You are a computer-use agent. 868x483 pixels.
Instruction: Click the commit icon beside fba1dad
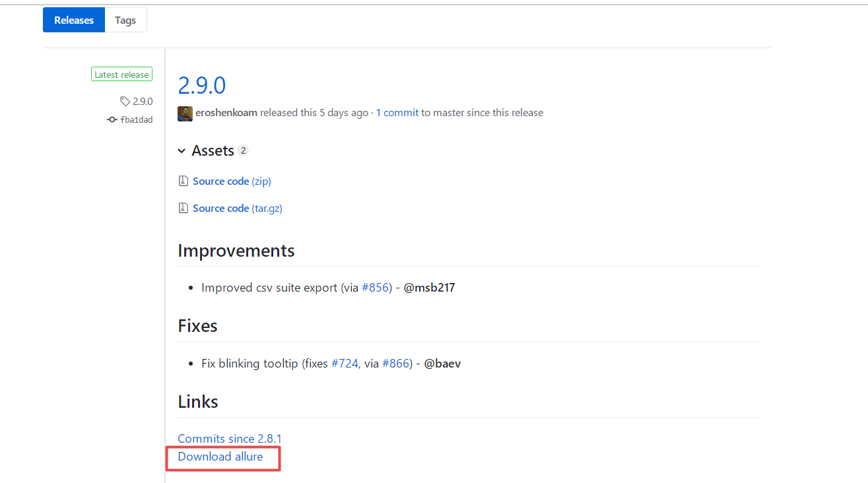(x=112, y=120)
